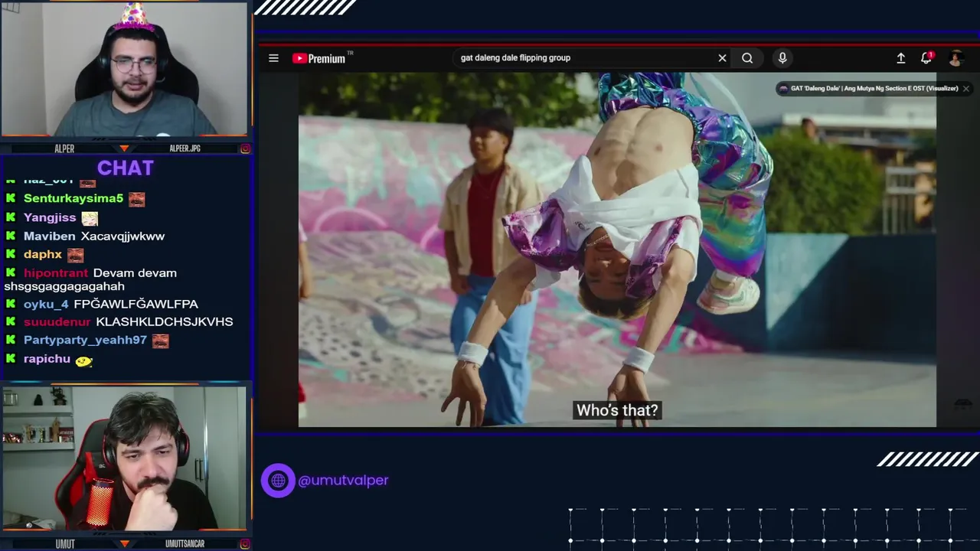
Task: Click the bottom Umut webcam feed
Action: coord(124,458)
